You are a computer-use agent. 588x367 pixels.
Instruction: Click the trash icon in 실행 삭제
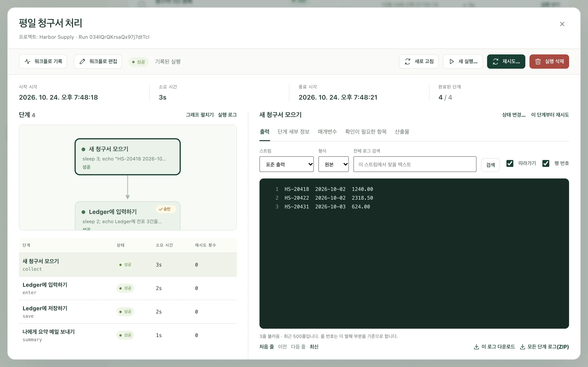[x=538, y=61]
